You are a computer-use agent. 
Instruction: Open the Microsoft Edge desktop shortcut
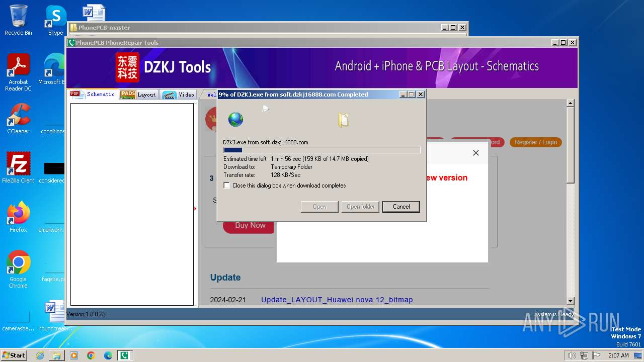click(x=52, y=69)
